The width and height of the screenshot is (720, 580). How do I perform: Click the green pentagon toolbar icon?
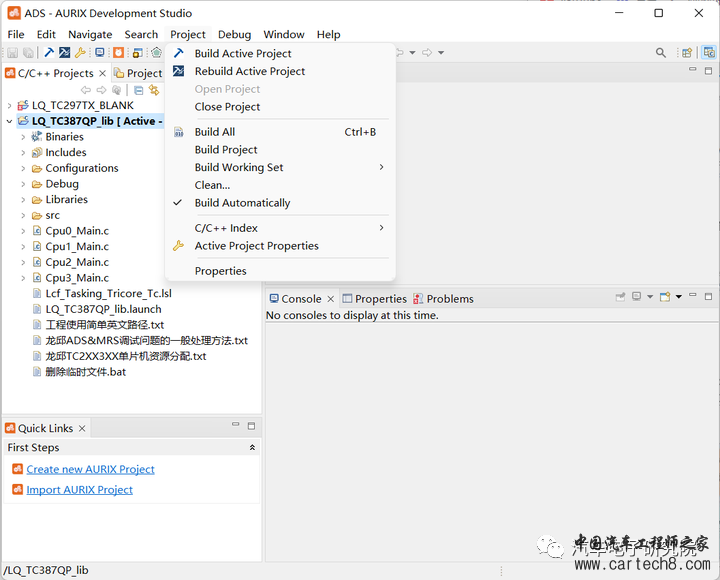pyautogui.click(x=157, y=52)
